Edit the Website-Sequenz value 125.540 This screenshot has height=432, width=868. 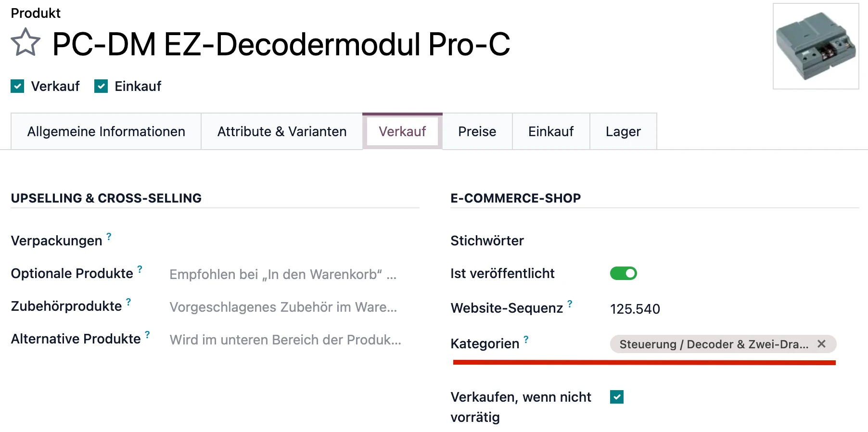(635, 309)
